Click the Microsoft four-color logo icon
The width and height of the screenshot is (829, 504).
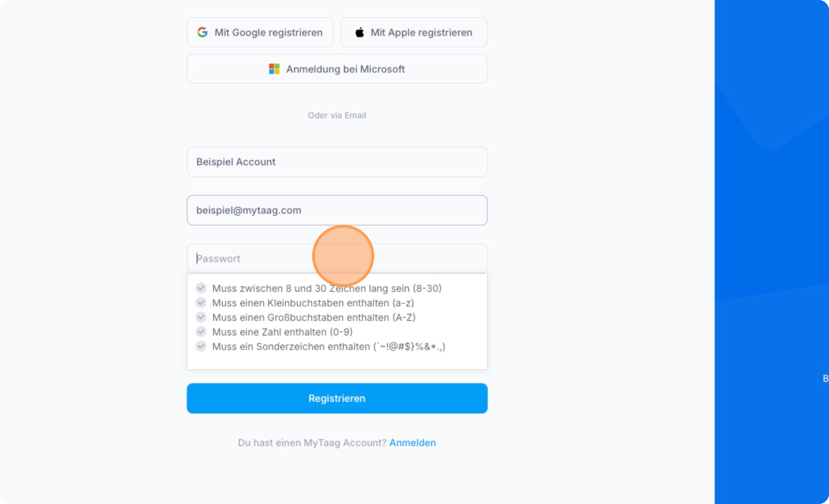coord(274,69)
